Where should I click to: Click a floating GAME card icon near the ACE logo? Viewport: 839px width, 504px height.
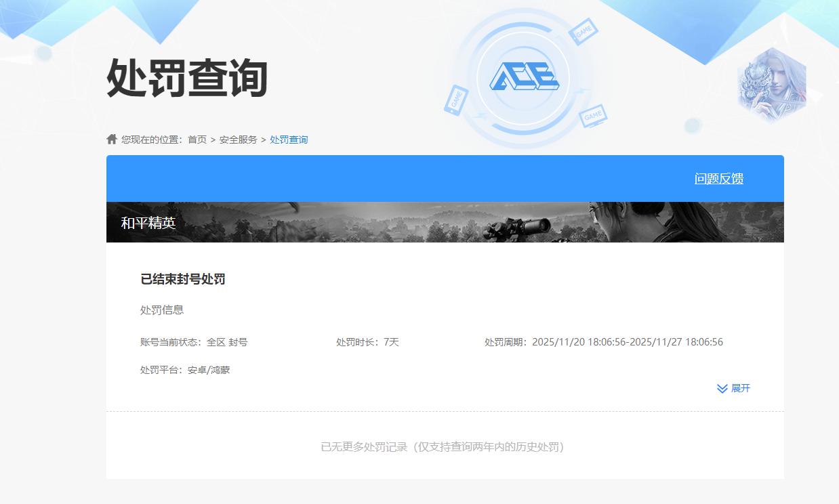click(584, 33)
